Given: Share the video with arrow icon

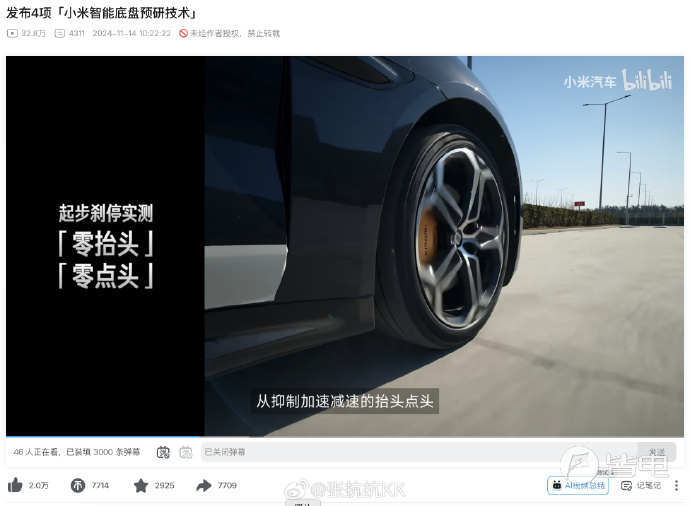Looking at the screenshot, I should (204, 485).
